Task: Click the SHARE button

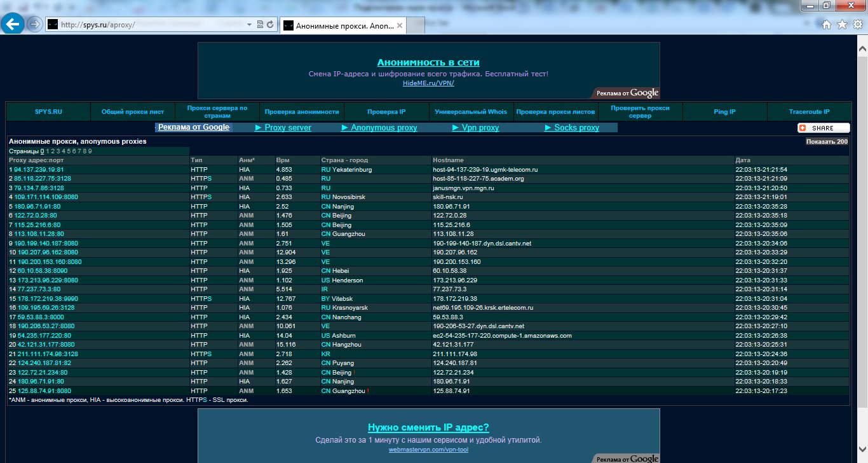Action: pyautogui.click(x=824, y=128)
